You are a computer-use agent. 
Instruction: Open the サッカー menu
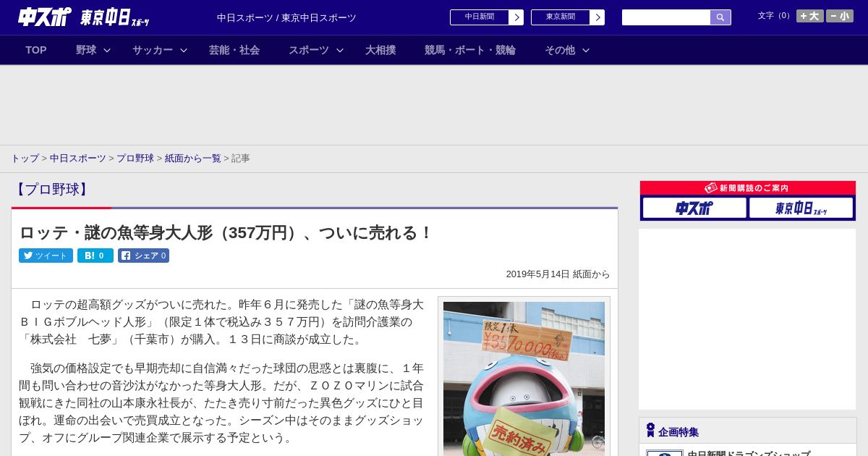[x=153, y=50]
